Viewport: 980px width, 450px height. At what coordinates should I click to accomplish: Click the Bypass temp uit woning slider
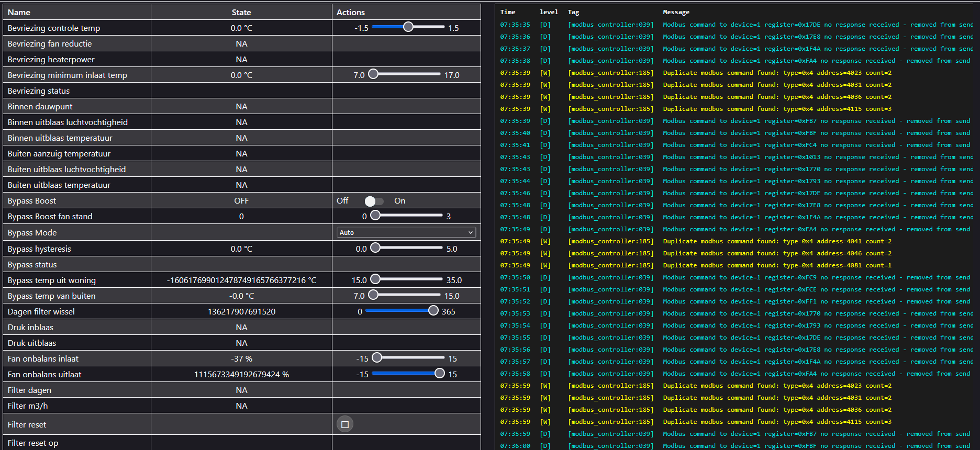(x=408, y=279)
